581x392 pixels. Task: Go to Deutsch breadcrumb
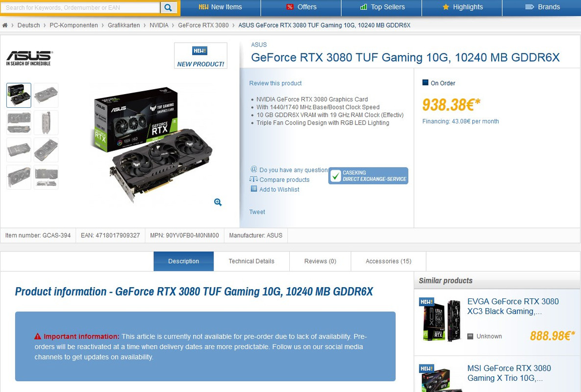click(x=28, y=25)
